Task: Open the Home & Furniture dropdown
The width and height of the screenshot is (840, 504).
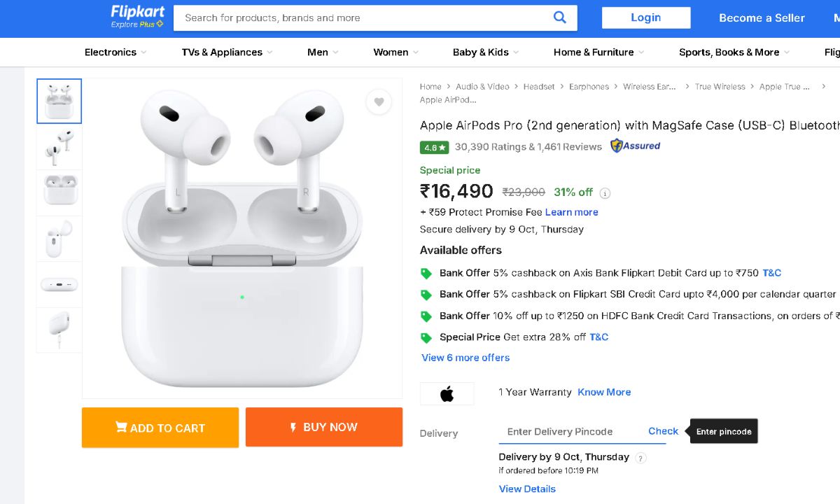Action: click(598, 52)
